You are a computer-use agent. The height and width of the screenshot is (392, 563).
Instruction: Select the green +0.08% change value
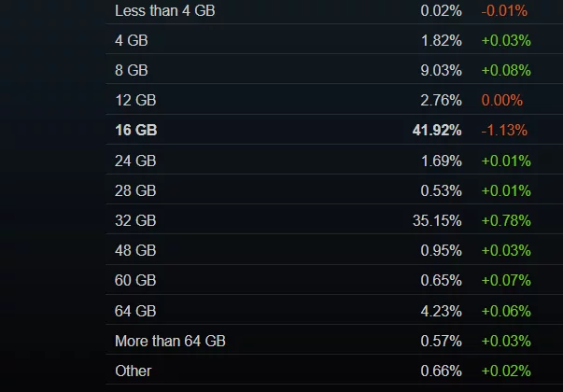click(504, 70)
